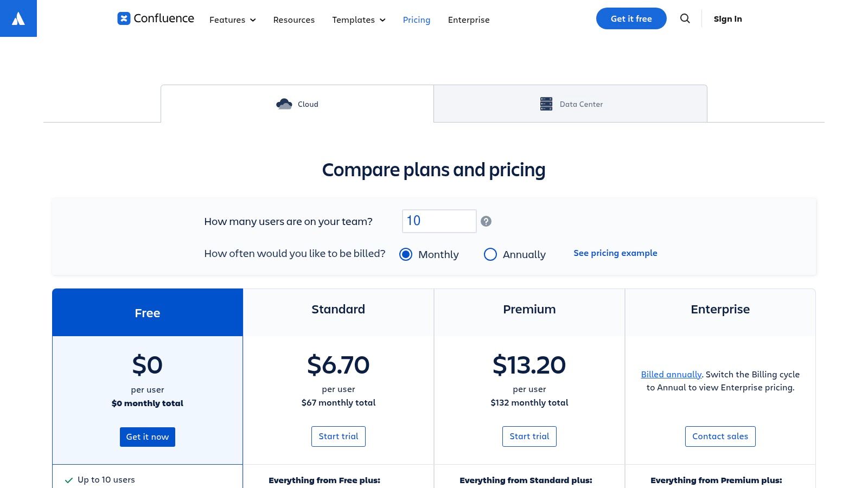Click Contact sales button

pyautogui.click(x=720, y=436)
